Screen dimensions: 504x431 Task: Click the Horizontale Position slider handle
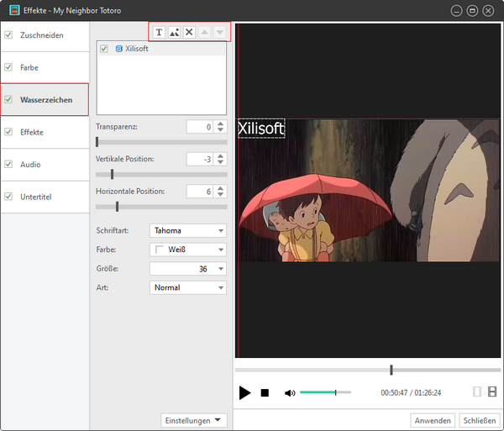(x=117, y=207)
